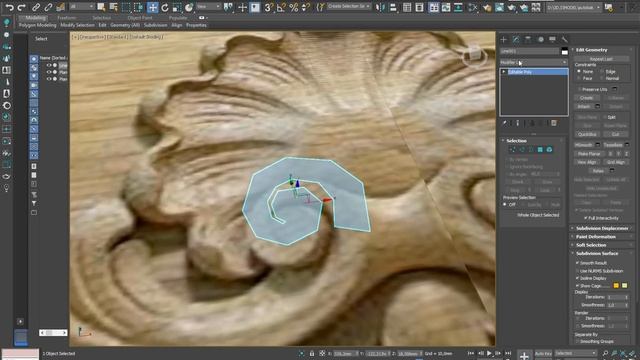Open the Utilities command panel tab
Viewport: 640px width, 360px height.
coord(564,40)
